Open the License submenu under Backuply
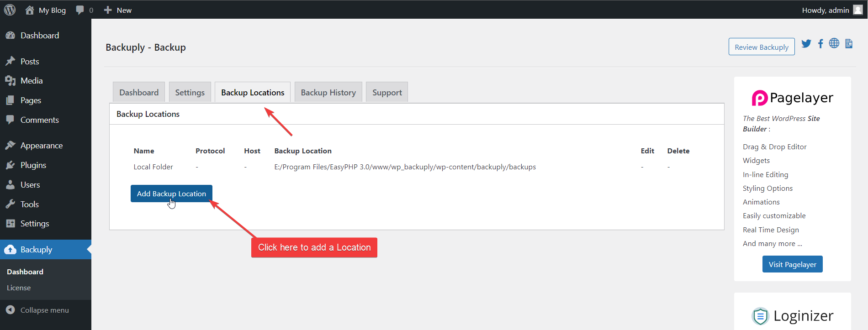Image resolution: width=868 pixels, height=330 pixels. pyautogui.click(x=19, y=288)
